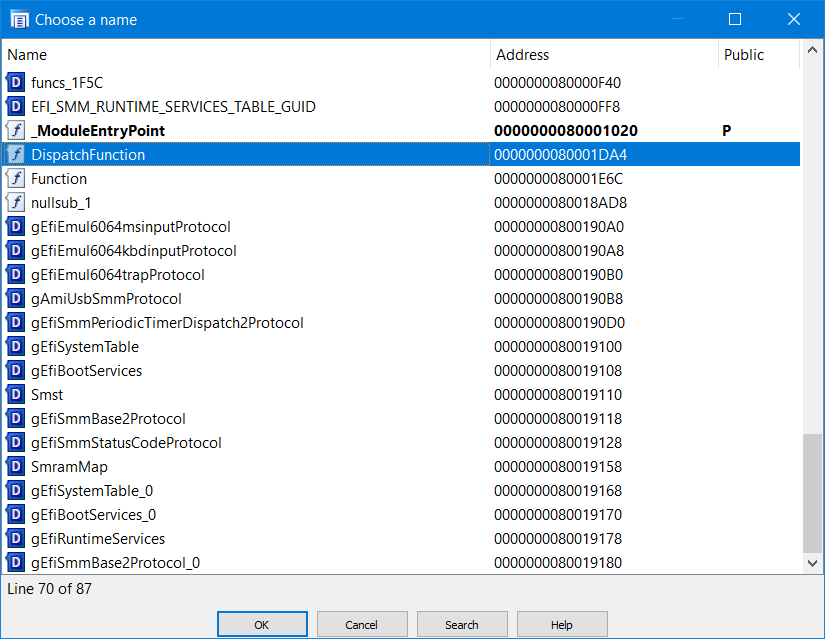Screen dimensions: 825x639
Task: Click the function icon beside nullsub_1
Action: [16, 203]
